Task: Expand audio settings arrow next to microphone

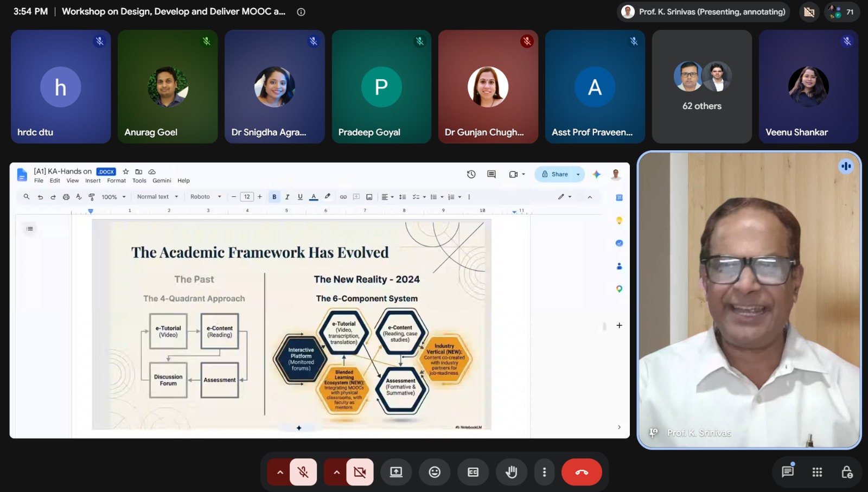Action: coord(280,472)
